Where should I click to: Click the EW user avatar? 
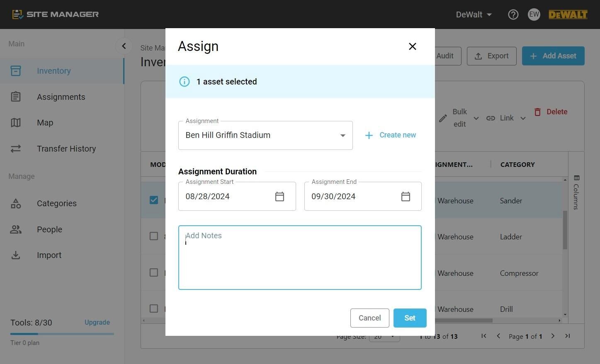click(x=534, y=14)
